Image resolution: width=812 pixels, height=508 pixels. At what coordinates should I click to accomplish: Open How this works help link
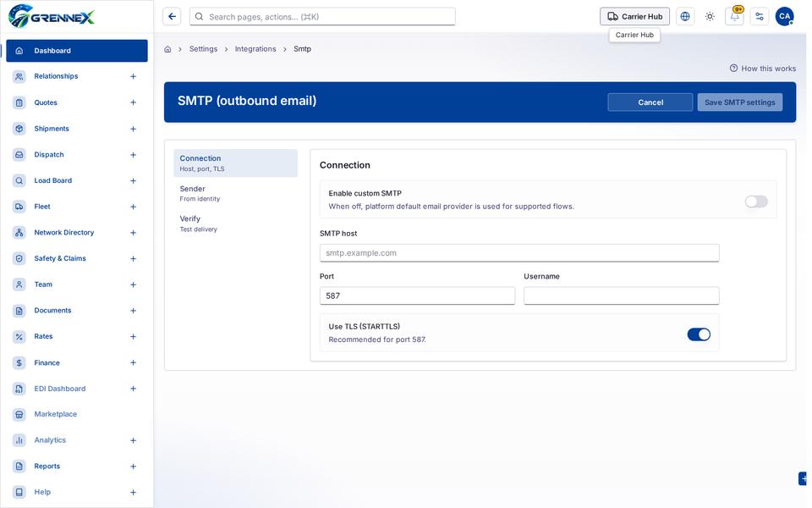click(x=763, y=69)
